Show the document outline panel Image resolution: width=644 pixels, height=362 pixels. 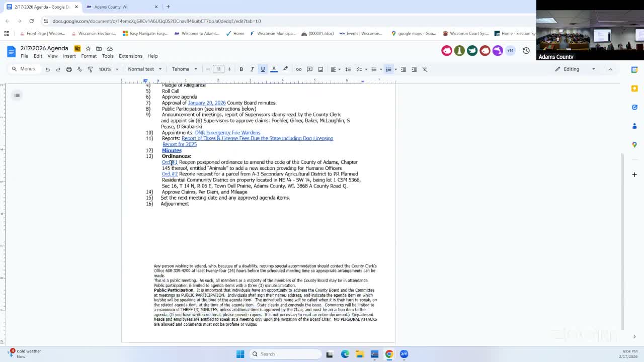point(17,95)
